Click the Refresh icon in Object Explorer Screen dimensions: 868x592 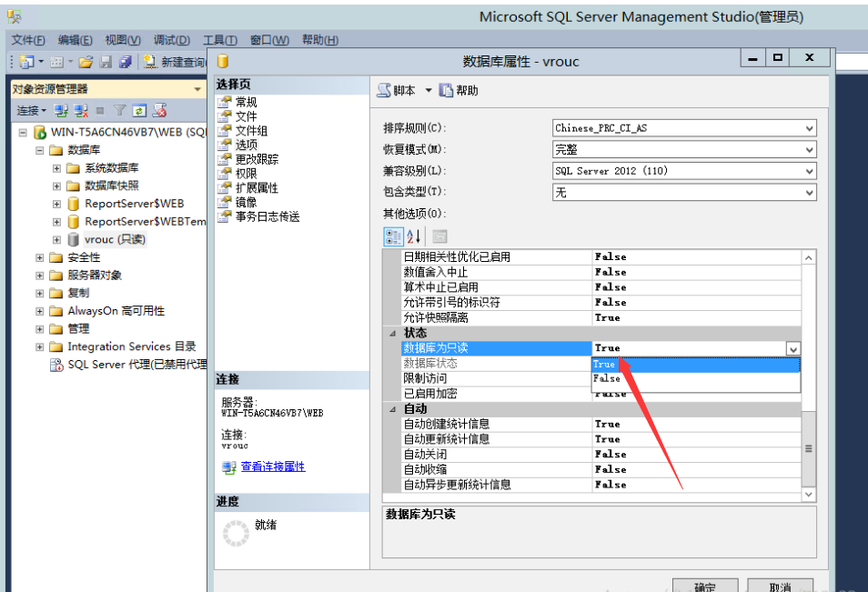click(x=139, y=111)
